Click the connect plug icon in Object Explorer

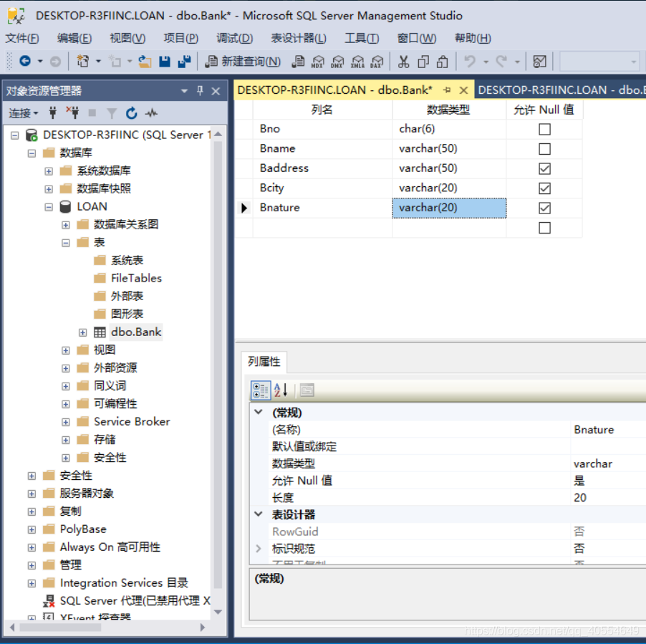click(x=53, y=112)
